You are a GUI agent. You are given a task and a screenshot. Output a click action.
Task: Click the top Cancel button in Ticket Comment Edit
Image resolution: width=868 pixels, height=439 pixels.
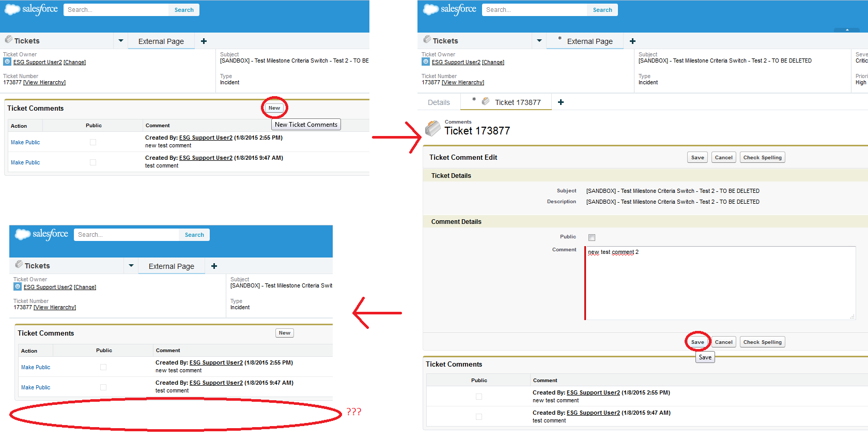click(724, 158)
